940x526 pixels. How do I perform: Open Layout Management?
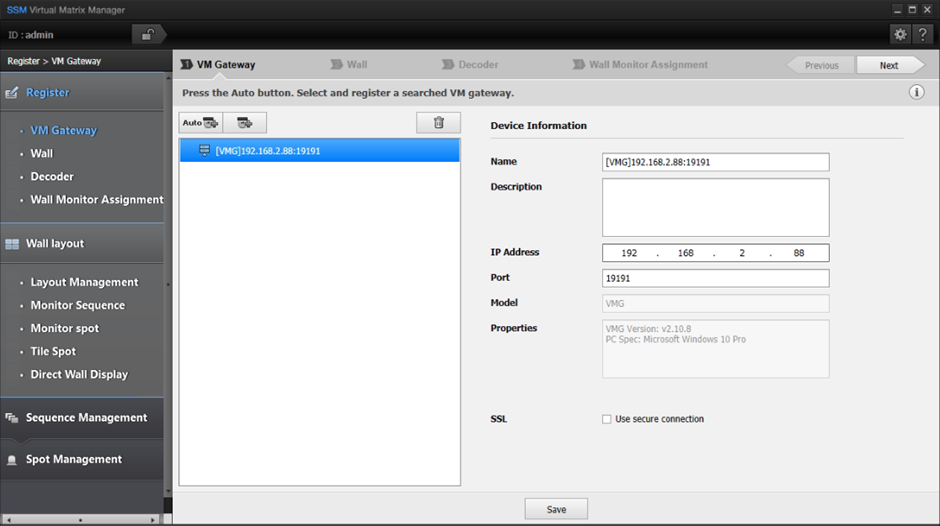pyautogui.click(x=85, y=282)
